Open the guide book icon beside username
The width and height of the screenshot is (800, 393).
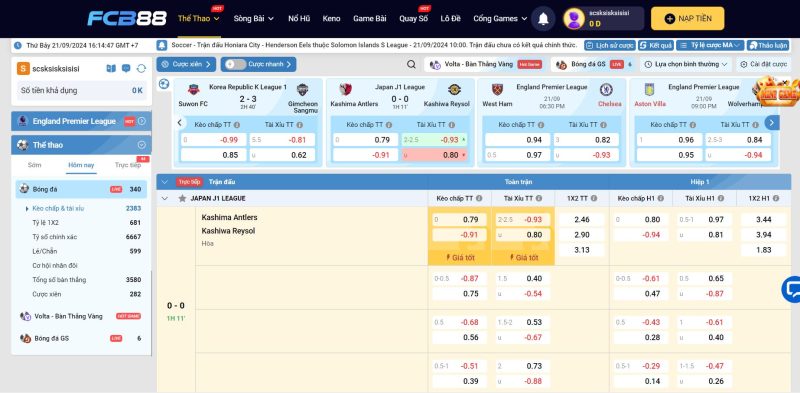tap(111, 68)
